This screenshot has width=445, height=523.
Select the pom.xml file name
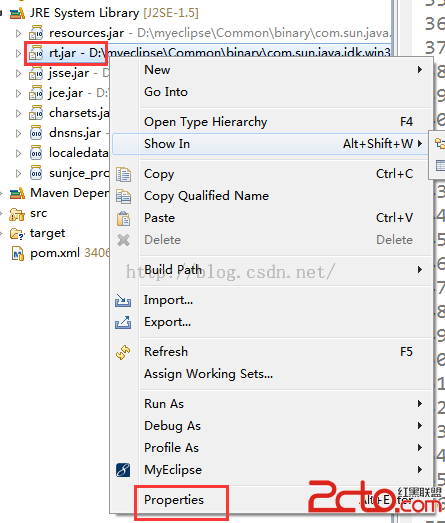click(55, 253)
